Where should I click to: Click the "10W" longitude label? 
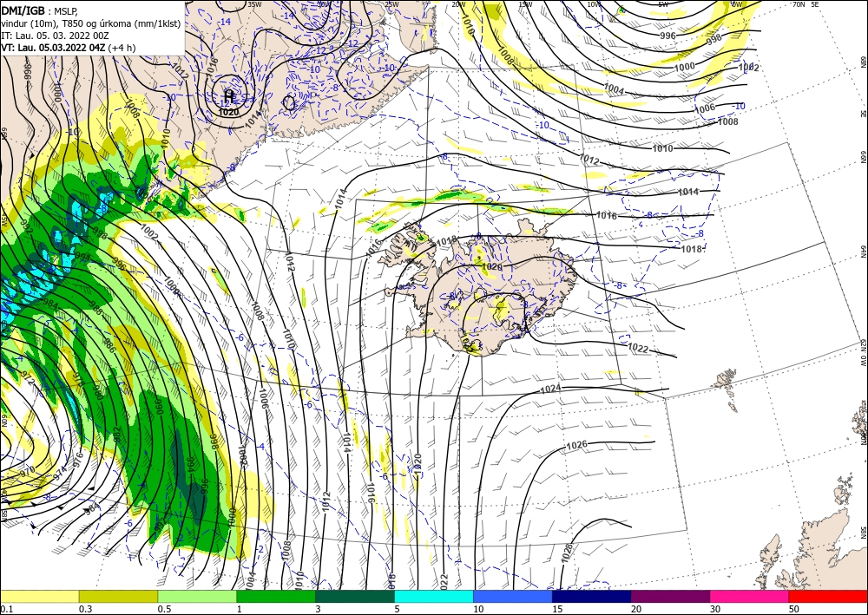coord(594,4)
